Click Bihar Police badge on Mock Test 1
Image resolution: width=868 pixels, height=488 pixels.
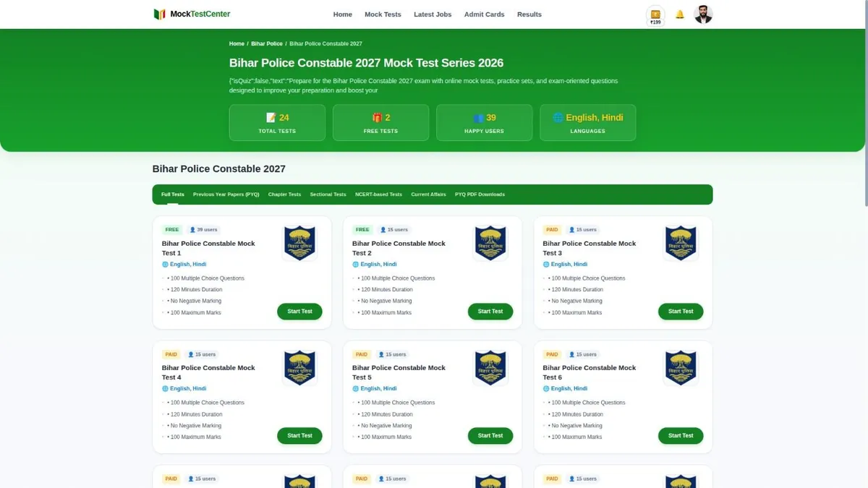point(299,243)
